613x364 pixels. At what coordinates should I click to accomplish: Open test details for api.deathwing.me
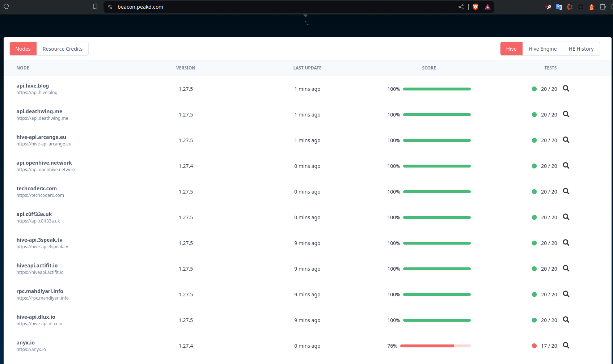pos(566,114)
